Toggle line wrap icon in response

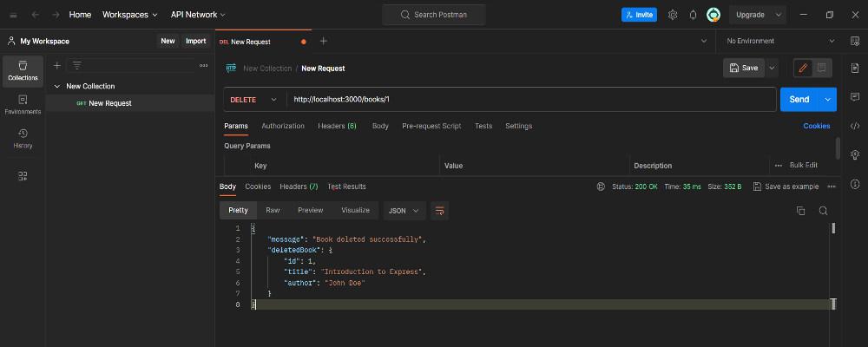(x=439, y=211)
